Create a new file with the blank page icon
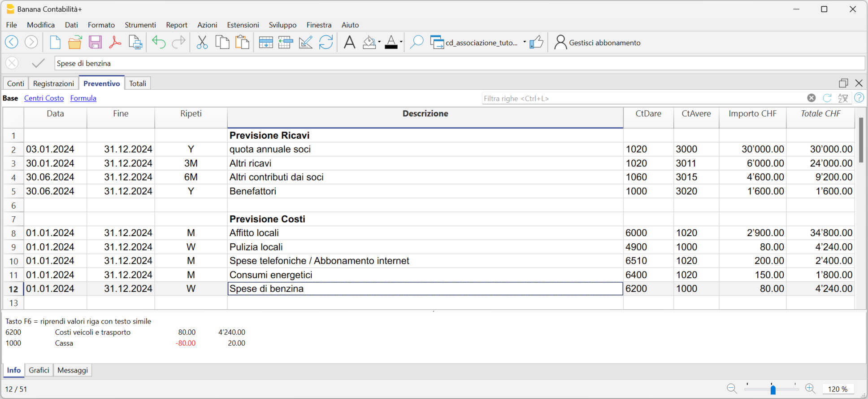 tap(55, 42)
